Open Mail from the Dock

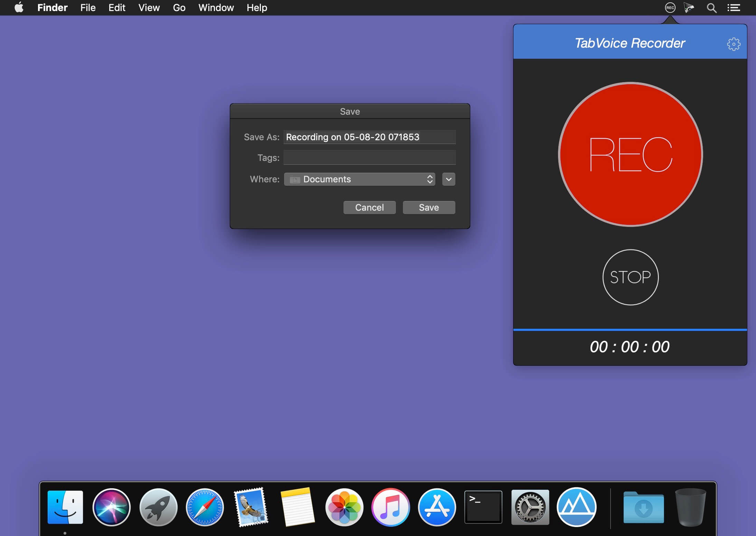pos(251,507)
